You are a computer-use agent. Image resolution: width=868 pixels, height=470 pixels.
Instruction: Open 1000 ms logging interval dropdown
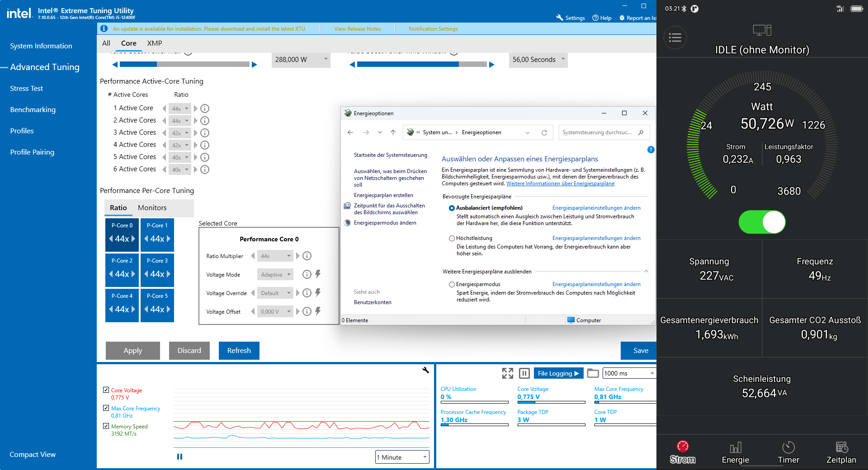pyautogui.click(x=629, y=373)
